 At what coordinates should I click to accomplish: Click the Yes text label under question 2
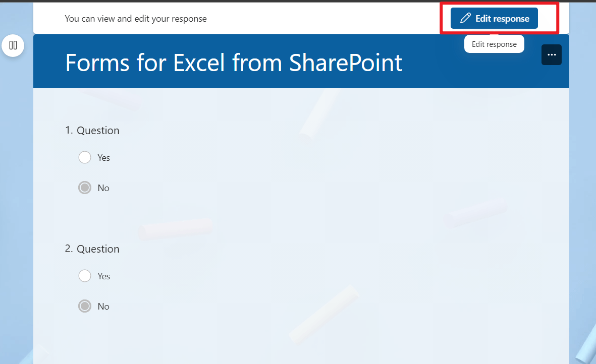tap(104, 276)
